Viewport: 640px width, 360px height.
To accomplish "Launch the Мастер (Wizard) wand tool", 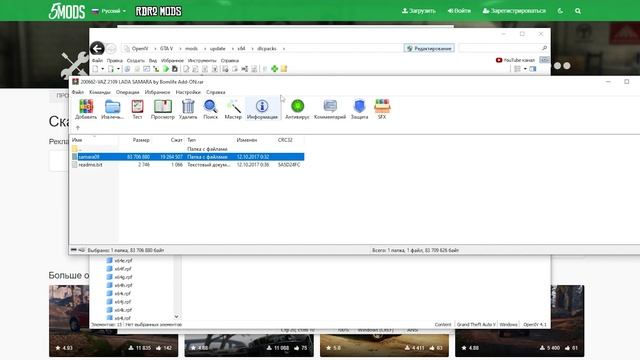I will click(x=233, y=109).
